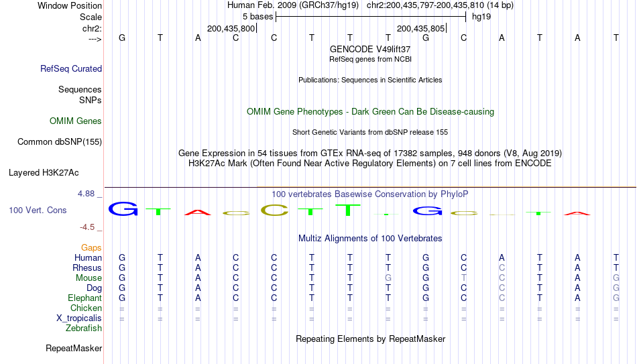Click the Rhesus species row label
This screenshot has width=637, height=364.
pos(87,267)
